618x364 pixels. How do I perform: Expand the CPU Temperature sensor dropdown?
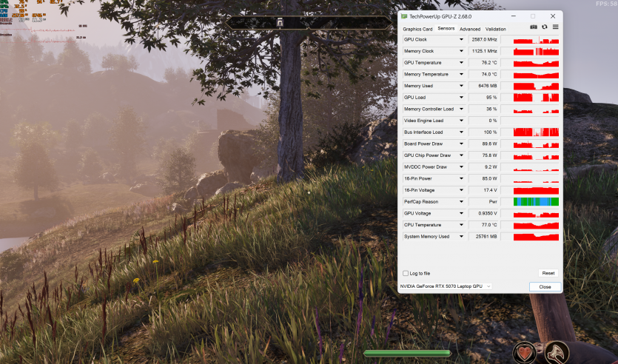point(462,224)
